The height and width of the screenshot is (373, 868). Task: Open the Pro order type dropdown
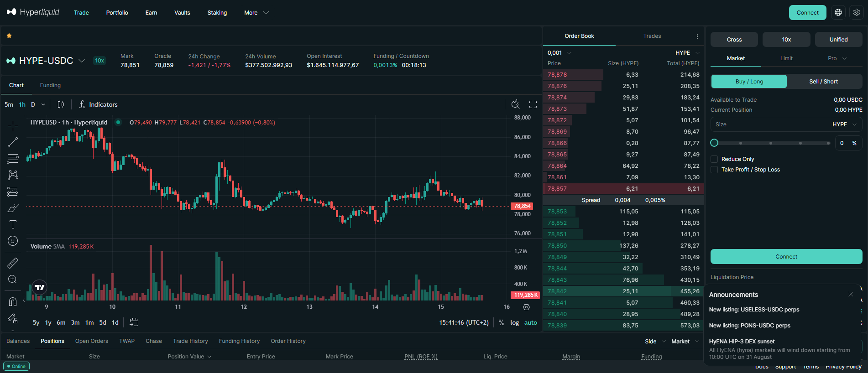tap(837, 58)
